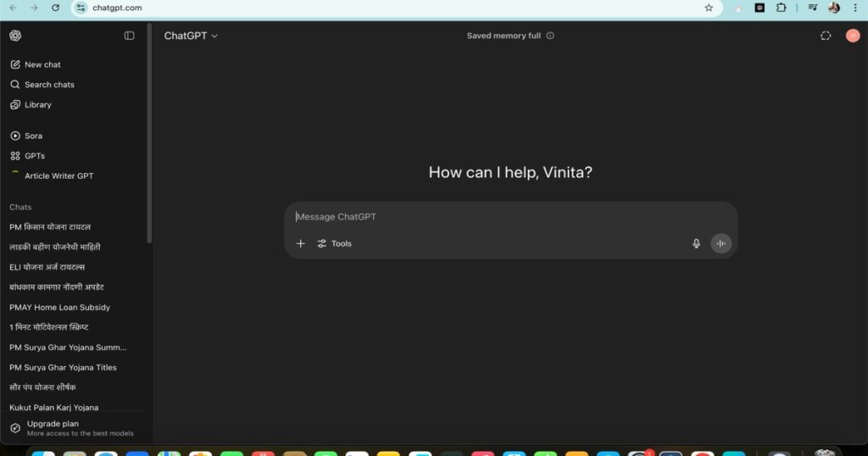
Task: Click the microphone dictate icon
Action: tap(696, 243)
